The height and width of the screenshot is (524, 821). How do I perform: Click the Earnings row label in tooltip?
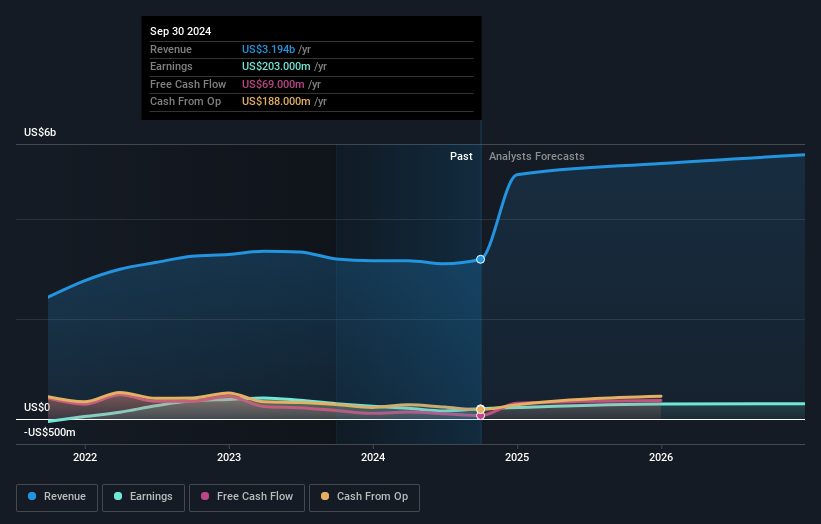[171, 66]
